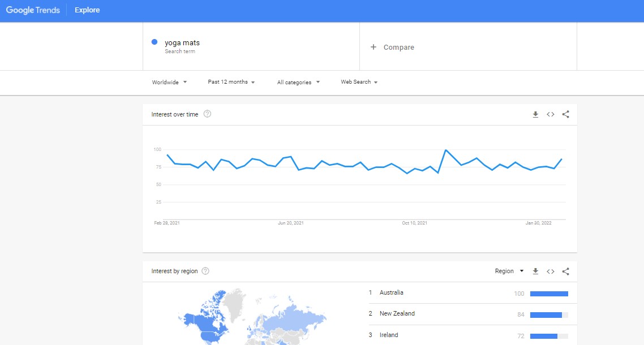644x345 pixels.
Task: Click the plus icon beside Compare
Action: point(373,48)
